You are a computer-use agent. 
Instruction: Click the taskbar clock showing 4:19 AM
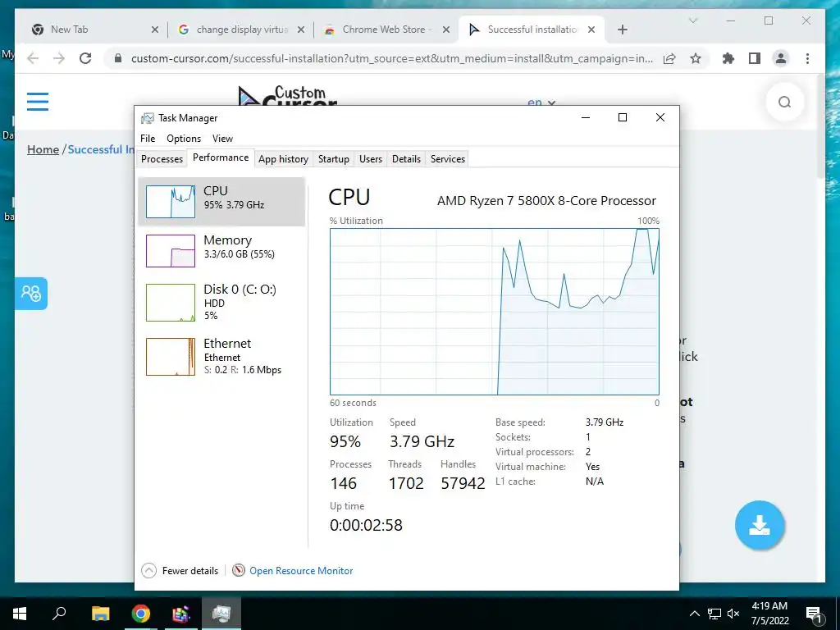769,614
